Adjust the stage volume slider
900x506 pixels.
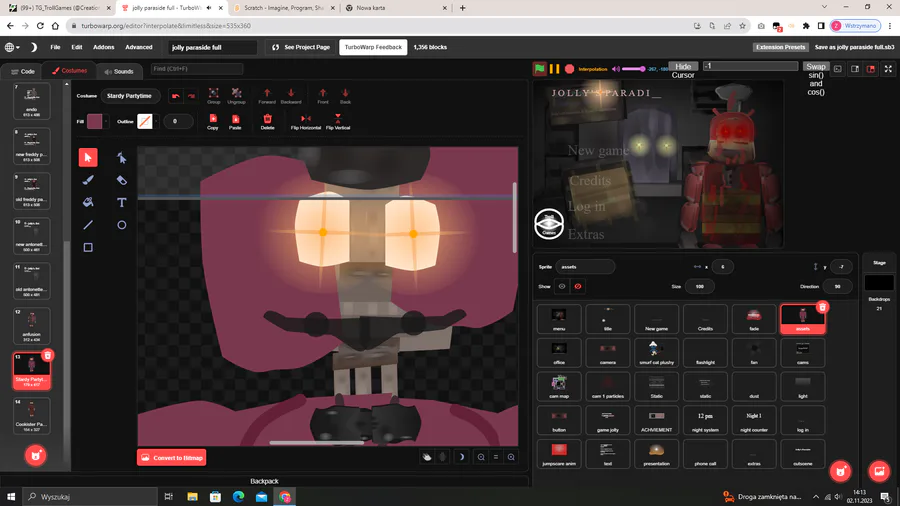[634, 69]
